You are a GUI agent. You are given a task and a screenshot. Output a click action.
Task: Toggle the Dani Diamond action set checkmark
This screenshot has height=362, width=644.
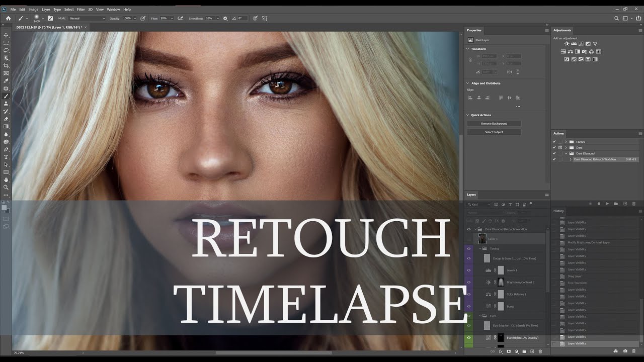click(x=554, y=153)
